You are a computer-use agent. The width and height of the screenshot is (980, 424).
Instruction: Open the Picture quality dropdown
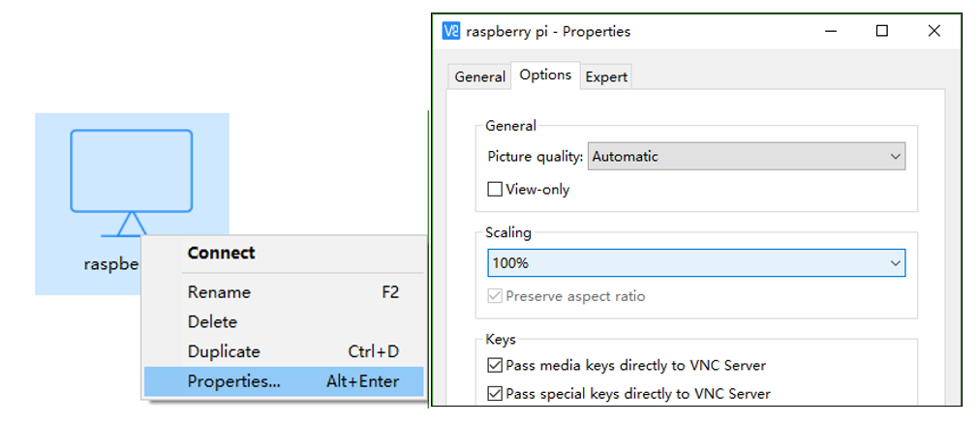(x=747, y=157)
